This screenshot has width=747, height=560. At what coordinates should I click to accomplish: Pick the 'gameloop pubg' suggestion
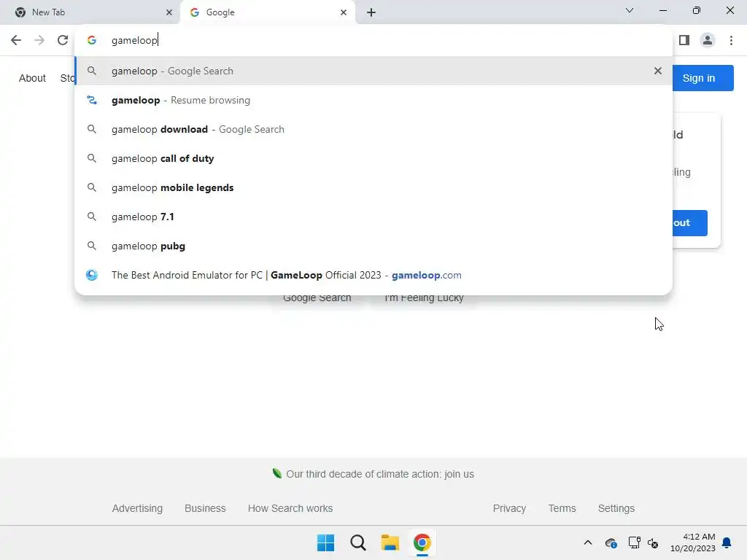tap(373, 246)
